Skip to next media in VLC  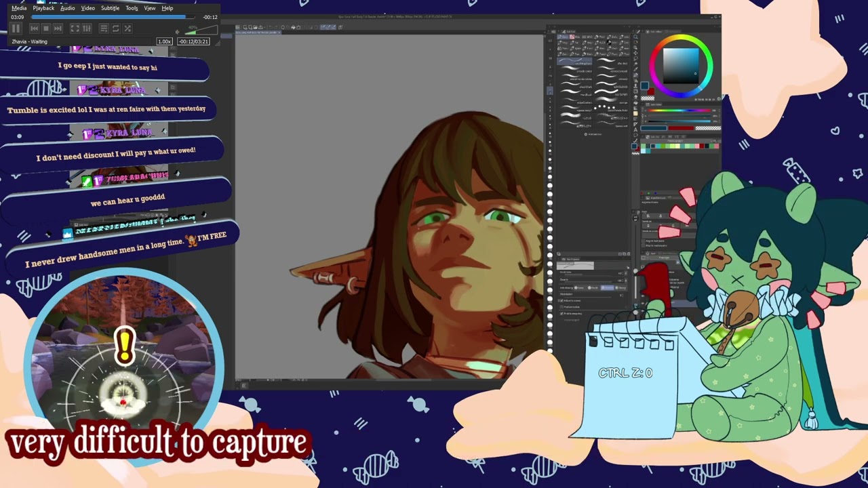pos(58,28)
